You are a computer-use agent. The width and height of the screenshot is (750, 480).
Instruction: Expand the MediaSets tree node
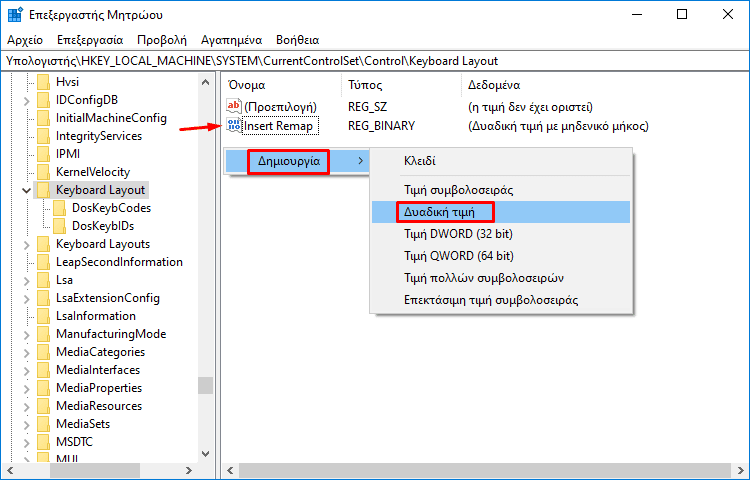pyautogui.click(x=27, y=425)
